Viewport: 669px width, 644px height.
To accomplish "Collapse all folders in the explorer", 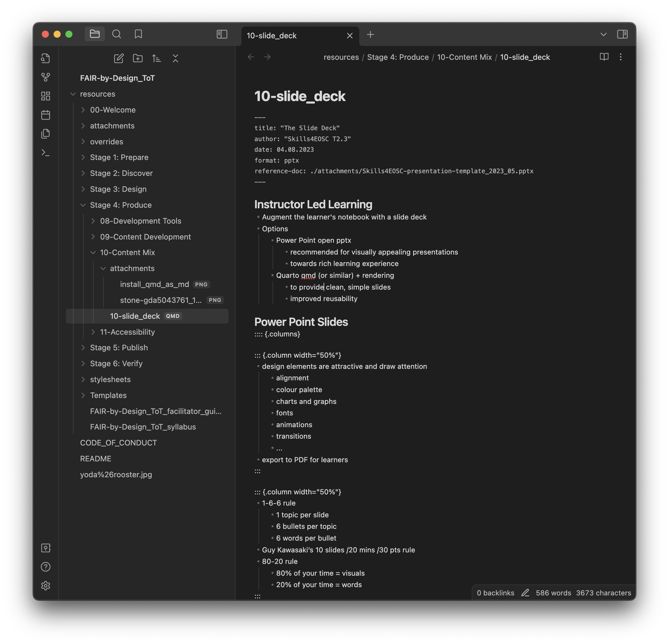I will [175, 58].
